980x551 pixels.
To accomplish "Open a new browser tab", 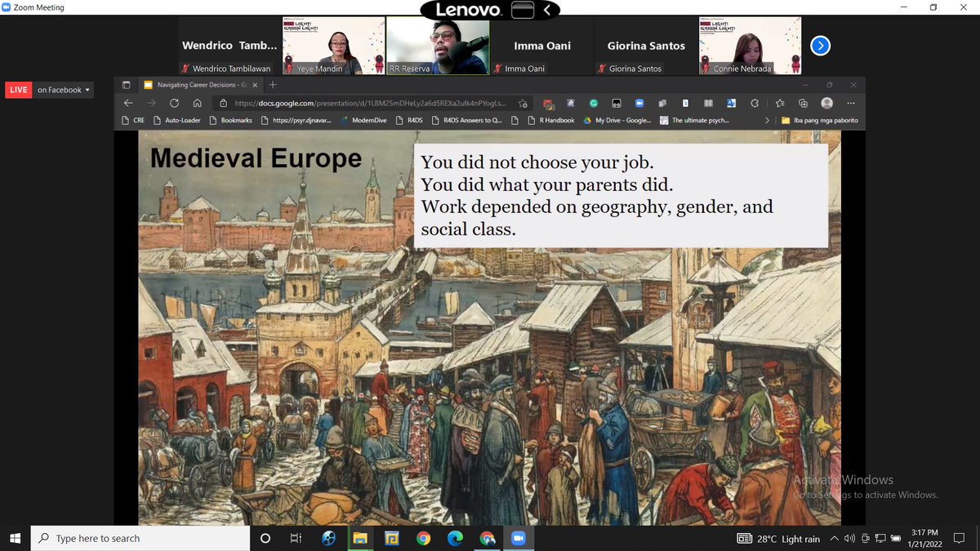I will pyautogui.click(x=273, y=84).
